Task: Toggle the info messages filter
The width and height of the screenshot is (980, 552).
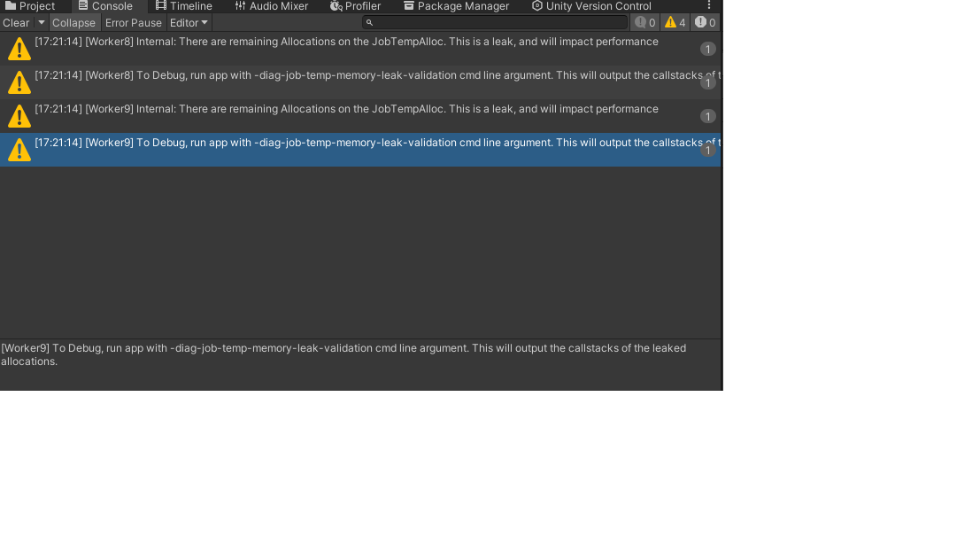Action: [x=644, y=22]
